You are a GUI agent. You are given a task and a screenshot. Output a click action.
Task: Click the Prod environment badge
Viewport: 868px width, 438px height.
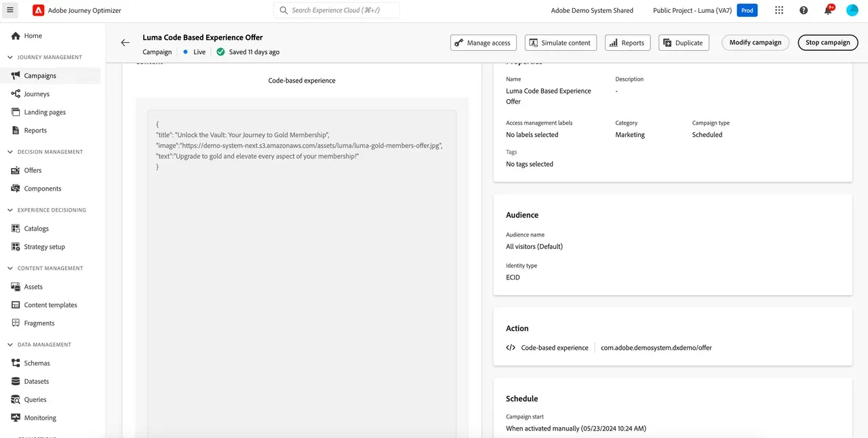click(x=747, y=10)
